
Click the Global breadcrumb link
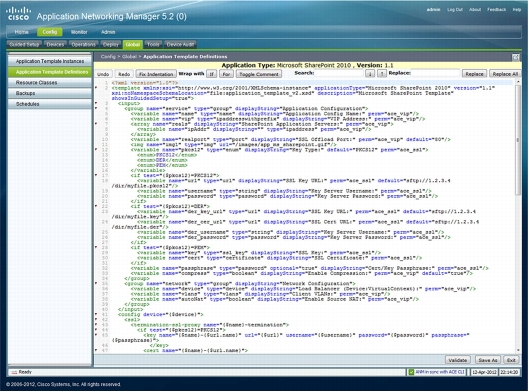click(129, 57)
